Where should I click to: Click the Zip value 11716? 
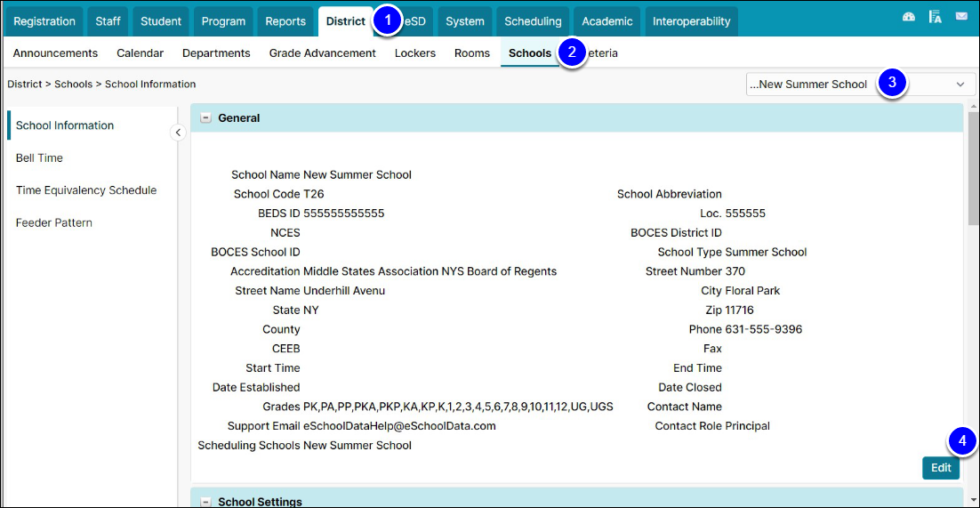coord(739,310)
